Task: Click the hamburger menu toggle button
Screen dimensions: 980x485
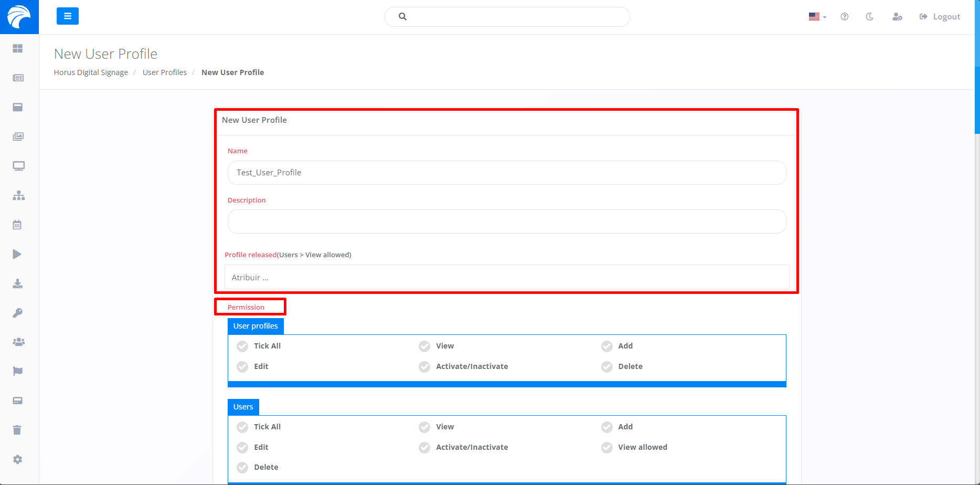Action: (67, 16)
